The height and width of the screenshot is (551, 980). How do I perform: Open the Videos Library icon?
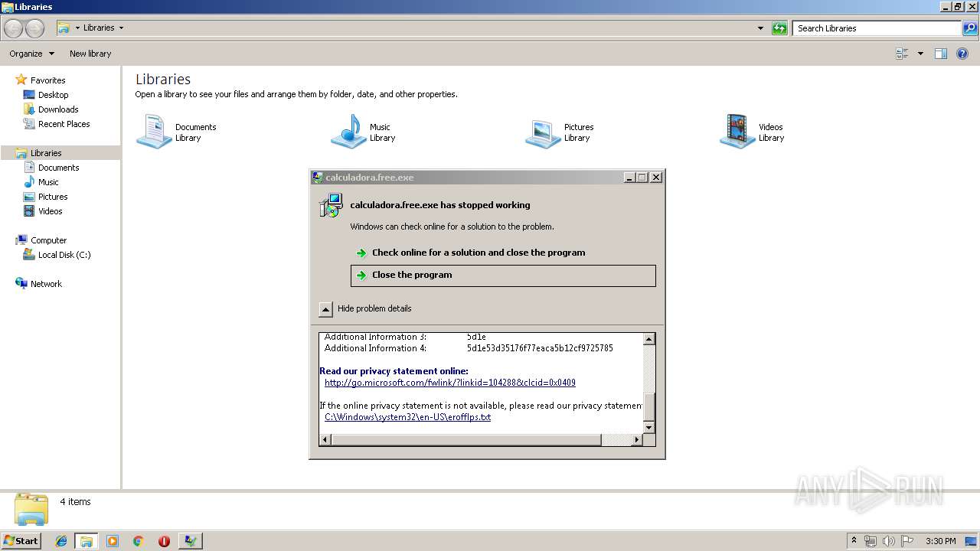(x=737, y=132)
